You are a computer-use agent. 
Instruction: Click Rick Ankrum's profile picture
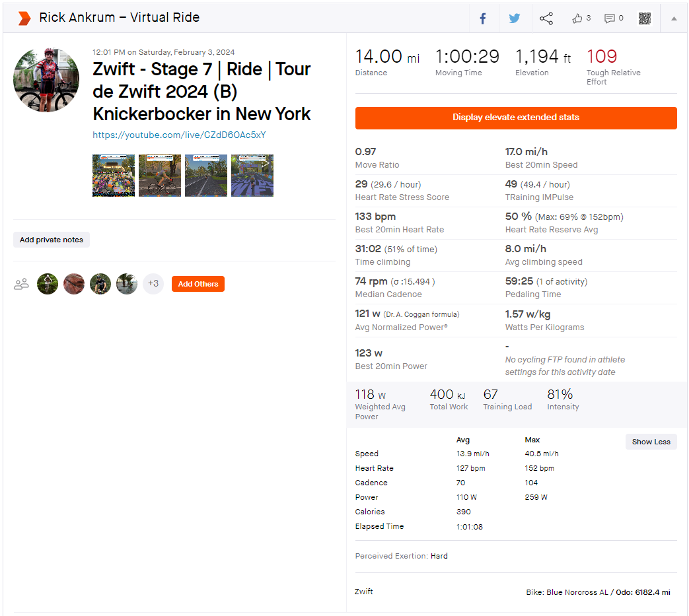click(47, 80)
